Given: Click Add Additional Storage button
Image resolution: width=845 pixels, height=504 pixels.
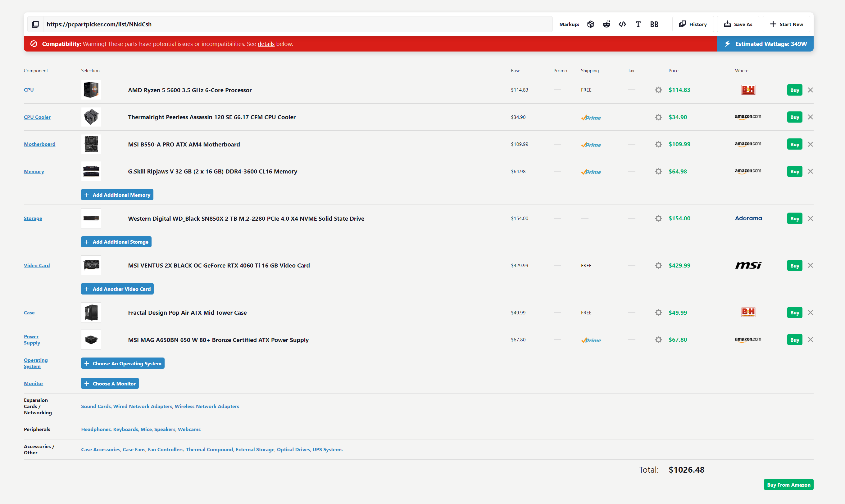Looking at the screenshot, I should click(x=116, y=242).
